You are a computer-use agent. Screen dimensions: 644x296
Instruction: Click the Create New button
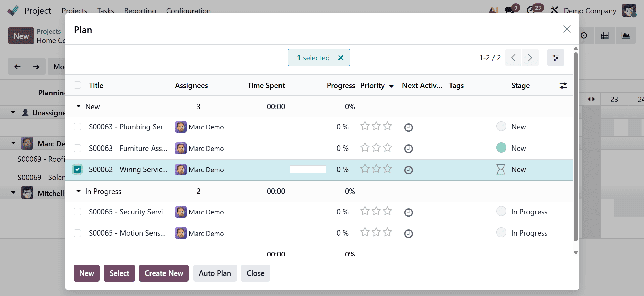[x=164, y=273]
